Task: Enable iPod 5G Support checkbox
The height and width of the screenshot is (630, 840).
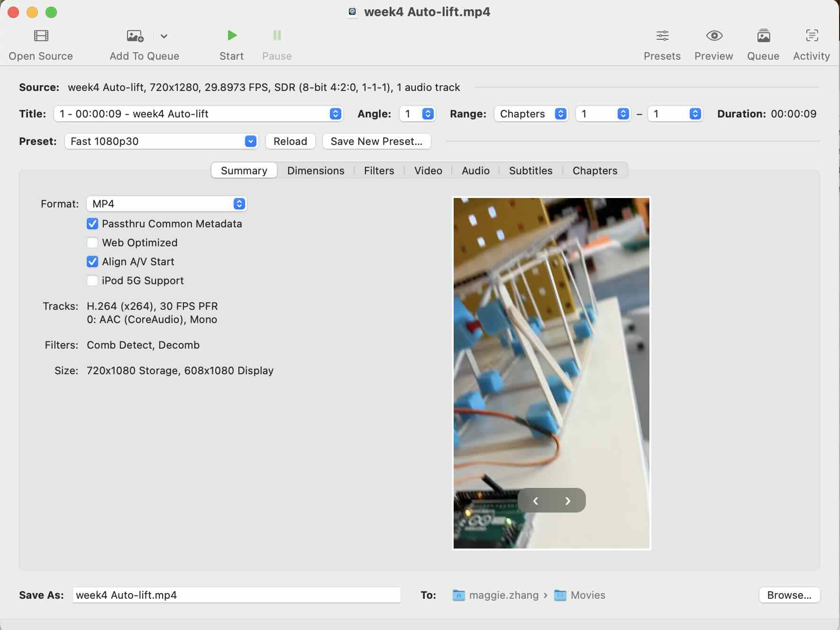Action: coord(92,280)
